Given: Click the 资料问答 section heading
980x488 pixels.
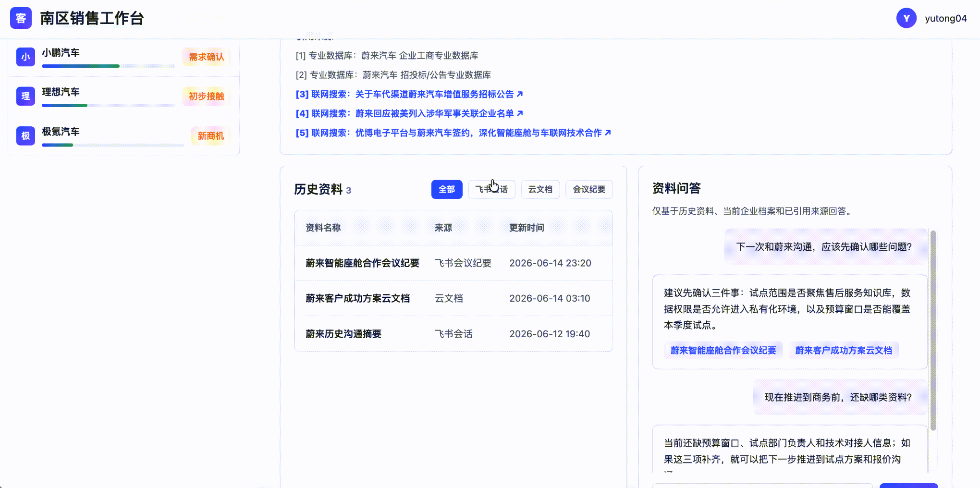Looking at the screenshot, I should [x=676, y=188].
